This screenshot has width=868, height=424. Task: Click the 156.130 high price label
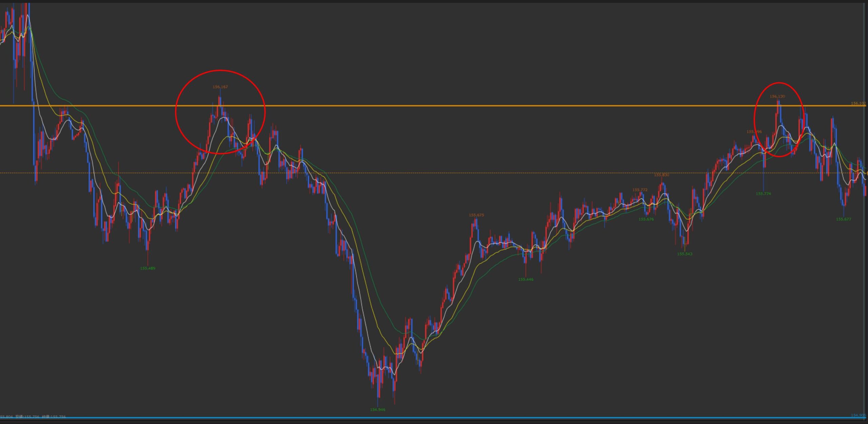tap(777, 97)
